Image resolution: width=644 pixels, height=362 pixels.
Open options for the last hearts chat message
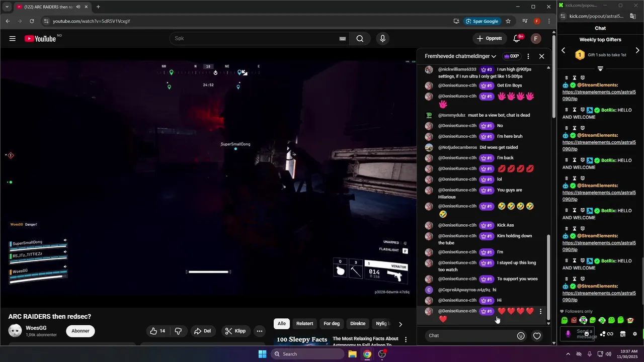pyautogui.click(x=541, y=312)
